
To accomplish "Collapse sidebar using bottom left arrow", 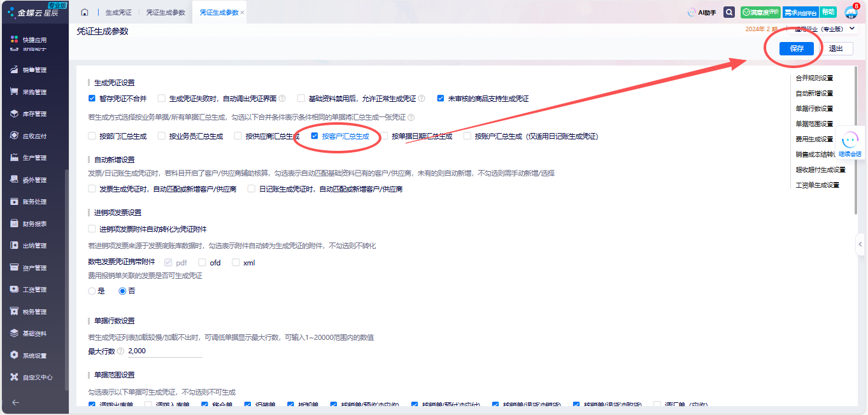I will tap(15, 402).
